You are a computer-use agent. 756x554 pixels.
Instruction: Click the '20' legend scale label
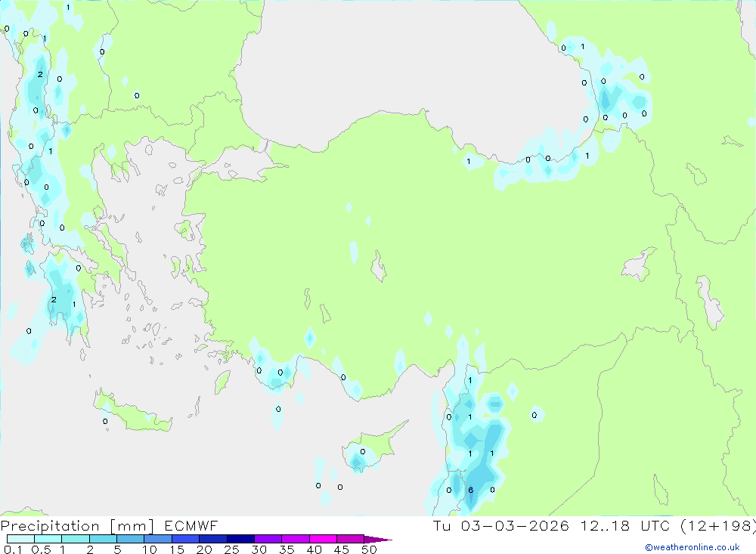tap(204, 549)
